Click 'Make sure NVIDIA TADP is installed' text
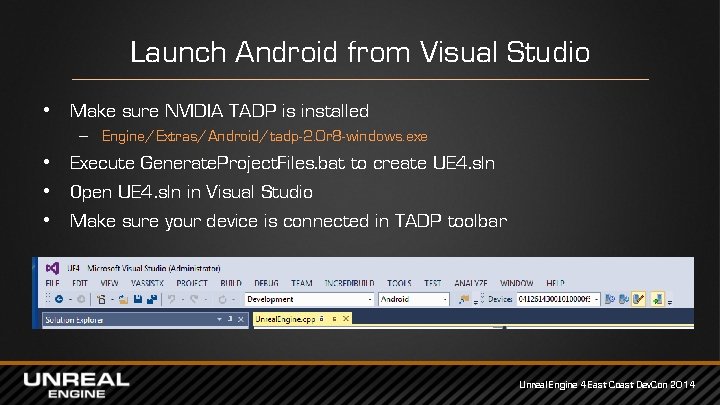Screen dimensions: 720x405 pyautogui.click(x=219, y=111)
